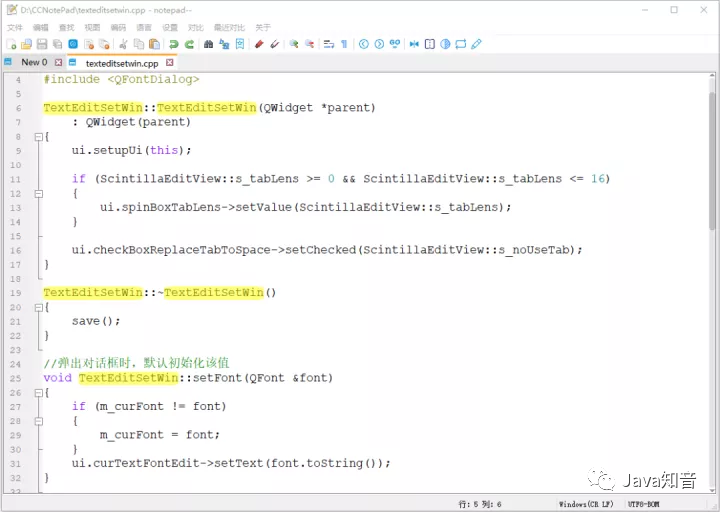Open the 视图 menu
The width and height of the screenshot is (720, 512).
coord(92,28)
